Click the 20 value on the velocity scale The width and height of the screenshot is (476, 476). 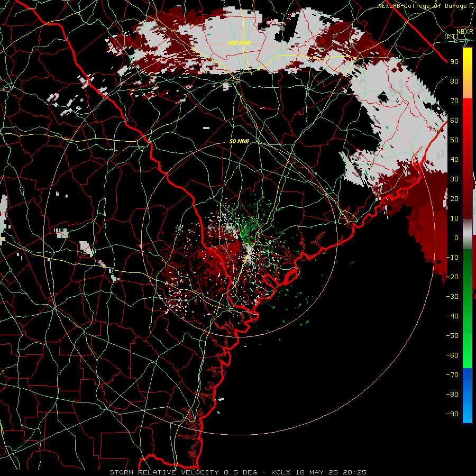click(454, 199)
